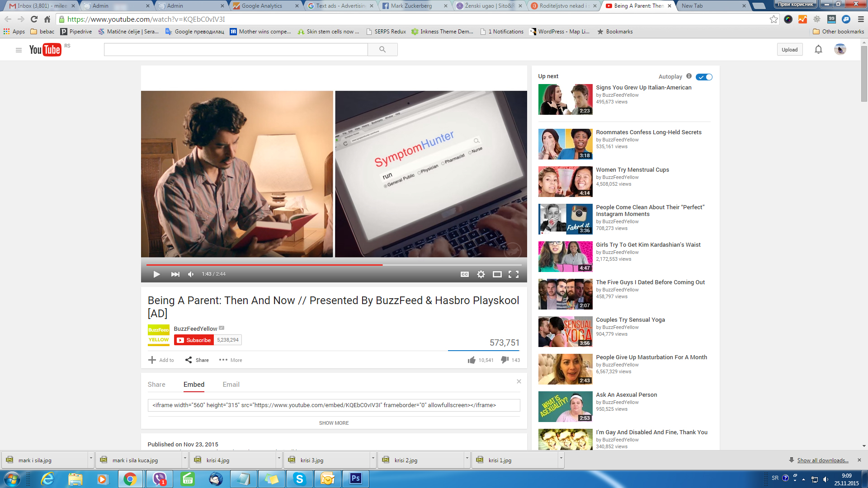Open video settings gear
The image size is (868, 488).
pos(481,274)
